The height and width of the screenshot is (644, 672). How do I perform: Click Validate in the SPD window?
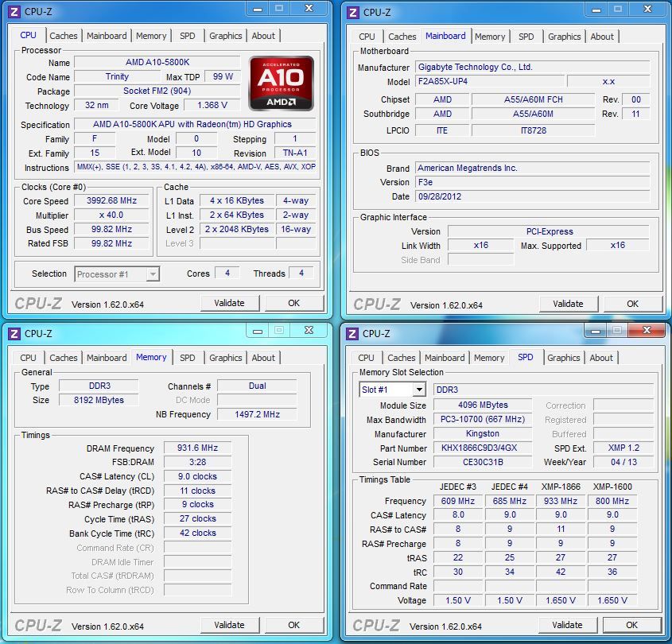(567, 625)
